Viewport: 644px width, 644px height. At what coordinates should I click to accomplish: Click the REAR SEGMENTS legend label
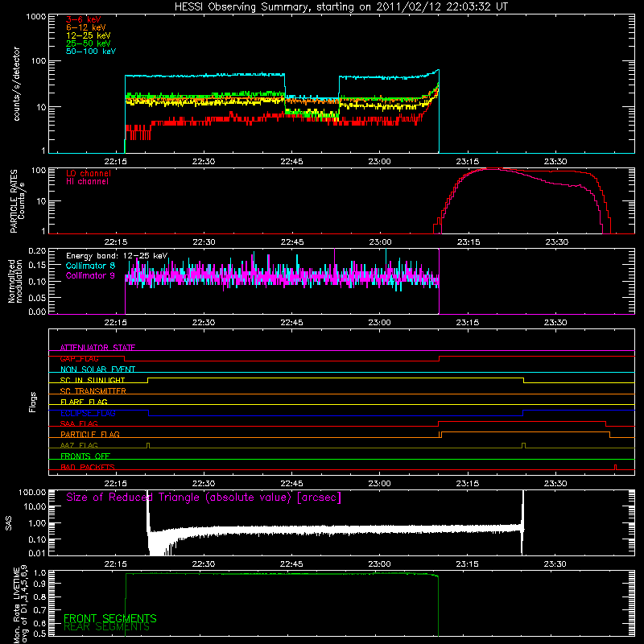click(106, 627)
